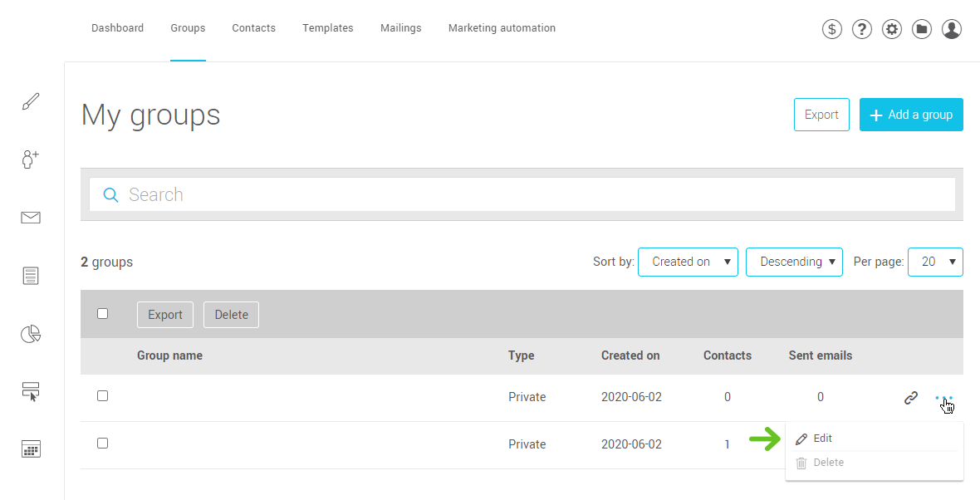The width and height of the screenshot is (980, 500).
Task: Click into the Search groups field
Action: coord(532,194)
